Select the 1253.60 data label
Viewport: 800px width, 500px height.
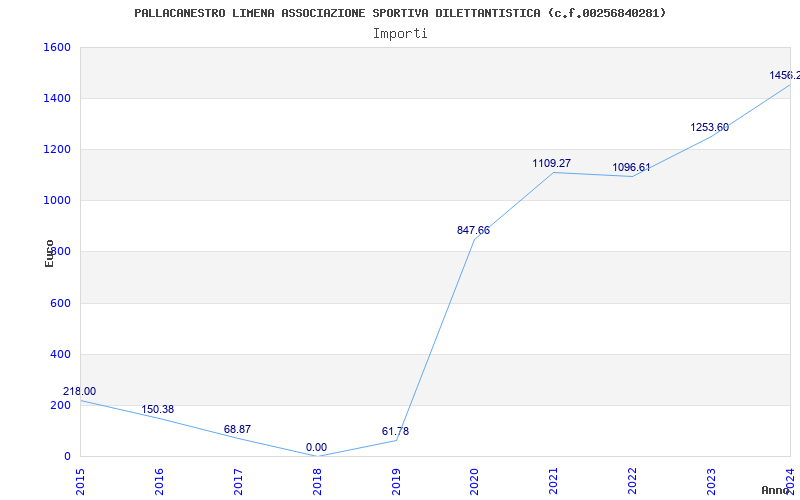tap(710, 128)
